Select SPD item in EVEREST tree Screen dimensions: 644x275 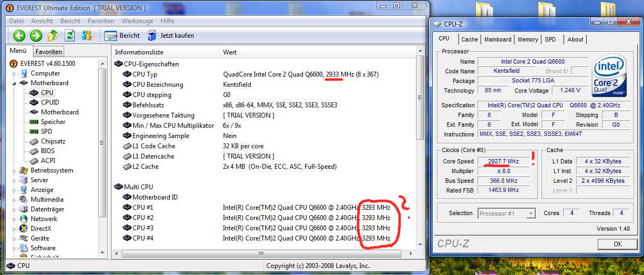point(46,132)
